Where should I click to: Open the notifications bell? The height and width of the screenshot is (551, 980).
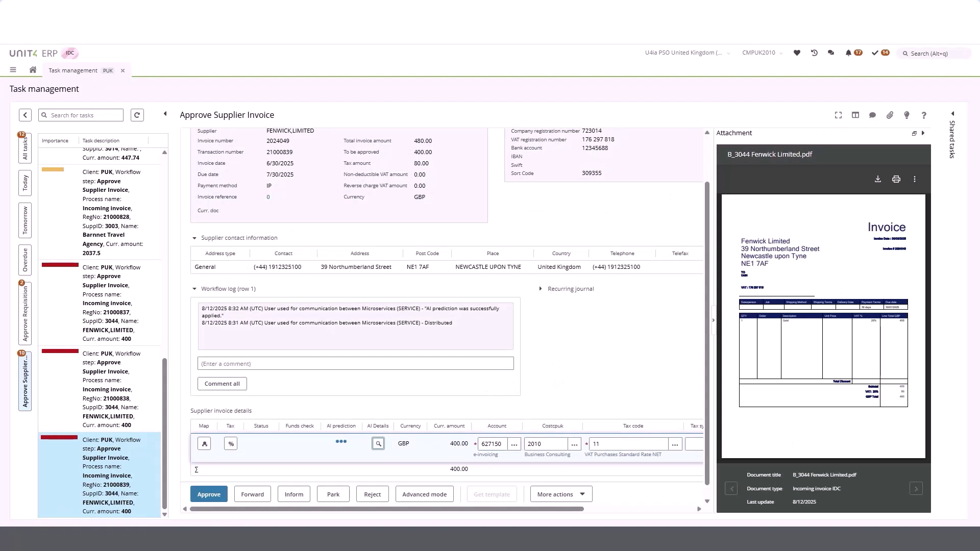[848, 53]
